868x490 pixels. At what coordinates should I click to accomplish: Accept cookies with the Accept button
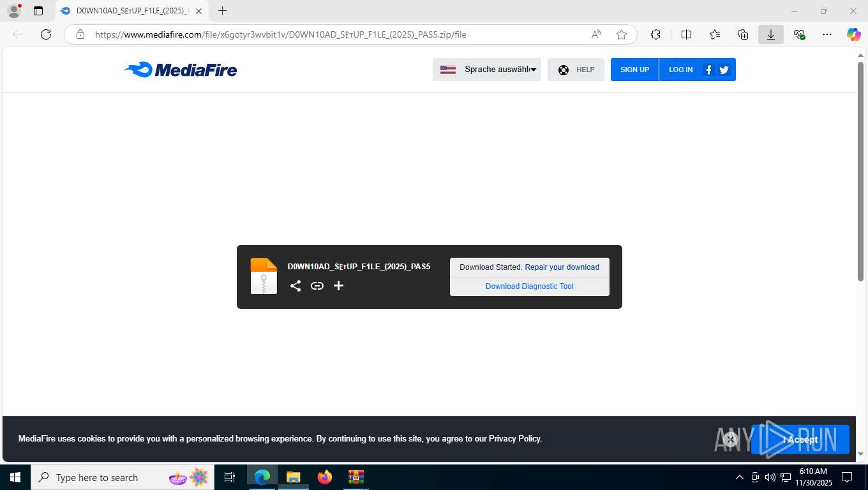(x=800, y=439)
